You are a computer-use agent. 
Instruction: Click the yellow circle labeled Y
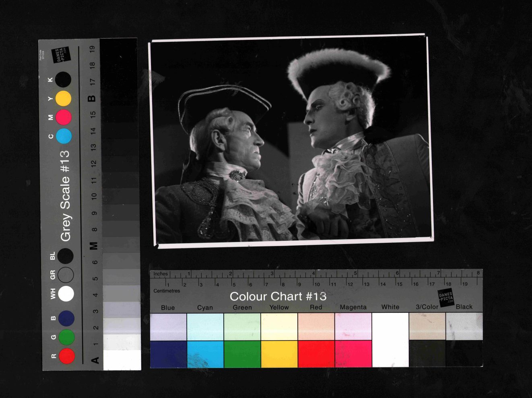click(x=63, y=98)
